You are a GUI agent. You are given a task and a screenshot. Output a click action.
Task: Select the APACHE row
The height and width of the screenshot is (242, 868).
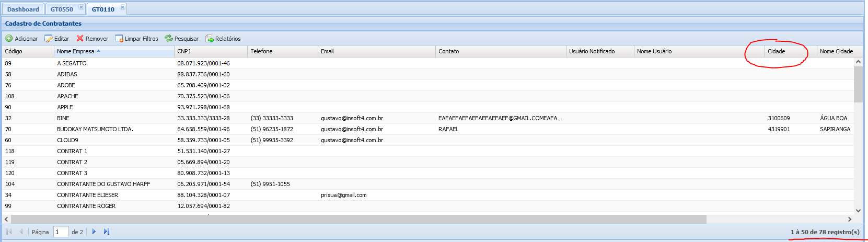428,96
